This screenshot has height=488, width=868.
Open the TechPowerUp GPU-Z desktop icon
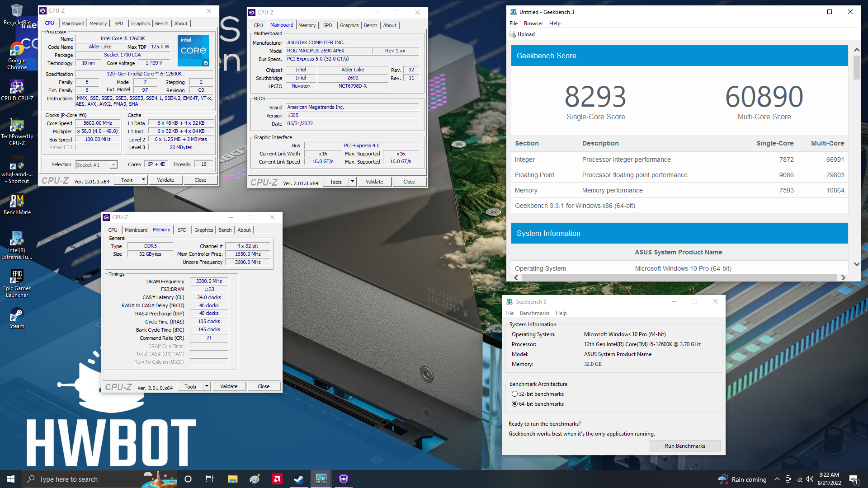pos(17,132)
